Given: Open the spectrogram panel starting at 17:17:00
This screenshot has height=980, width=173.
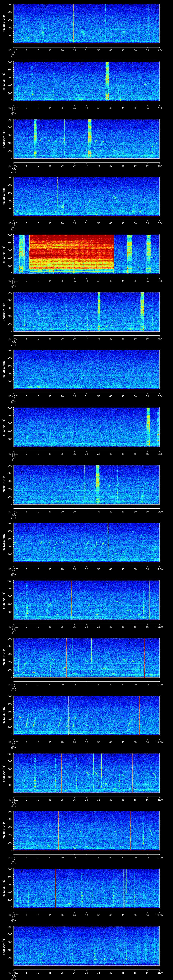Looking at the screenshot, I should pos(86,946).
